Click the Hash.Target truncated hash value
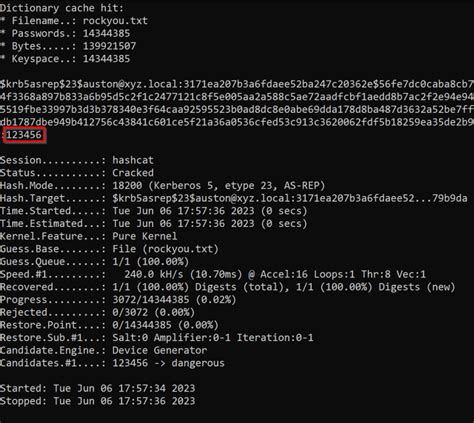The height and width of the screenshot is (423, 474). pos(290,198)
